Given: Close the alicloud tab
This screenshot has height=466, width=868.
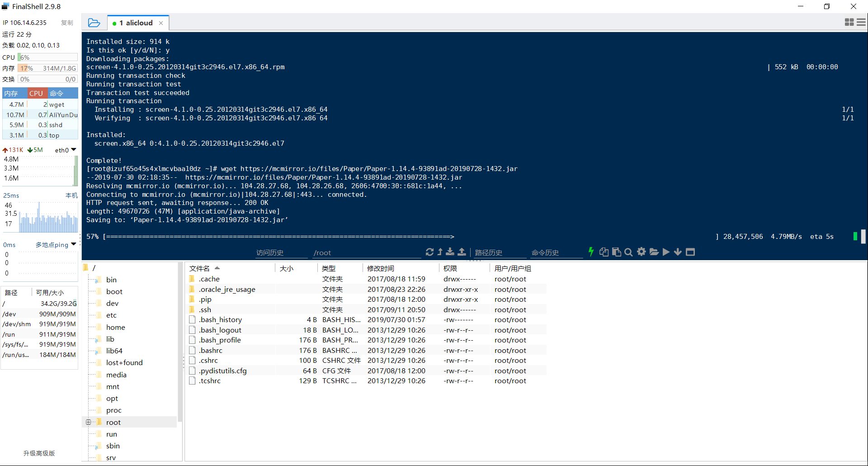Looking at the screenshot, I should pyautogui.click(x=161, y=23).
